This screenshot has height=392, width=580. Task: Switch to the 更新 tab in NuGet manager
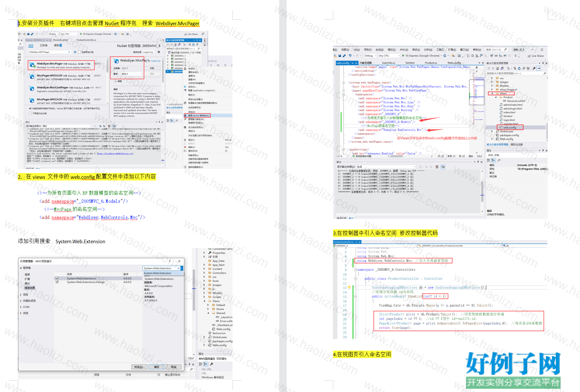(58, 46)
